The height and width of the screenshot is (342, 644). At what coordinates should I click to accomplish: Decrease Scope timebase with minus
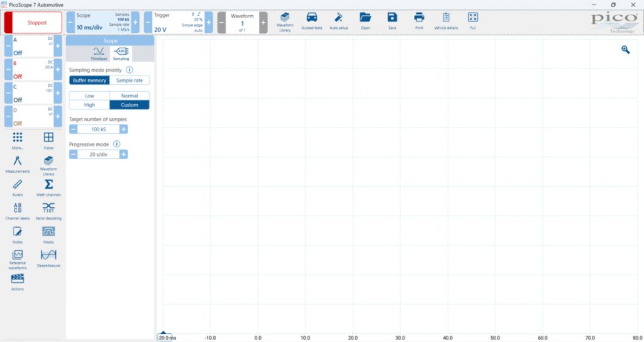click(70, 23)
